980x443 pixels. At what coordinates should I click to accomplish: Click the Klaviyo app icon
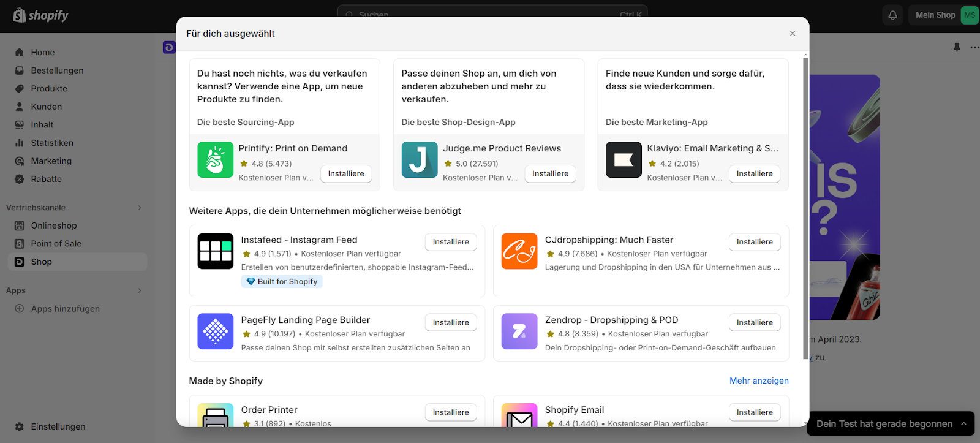pyautogui.click(x=624, y=160)
